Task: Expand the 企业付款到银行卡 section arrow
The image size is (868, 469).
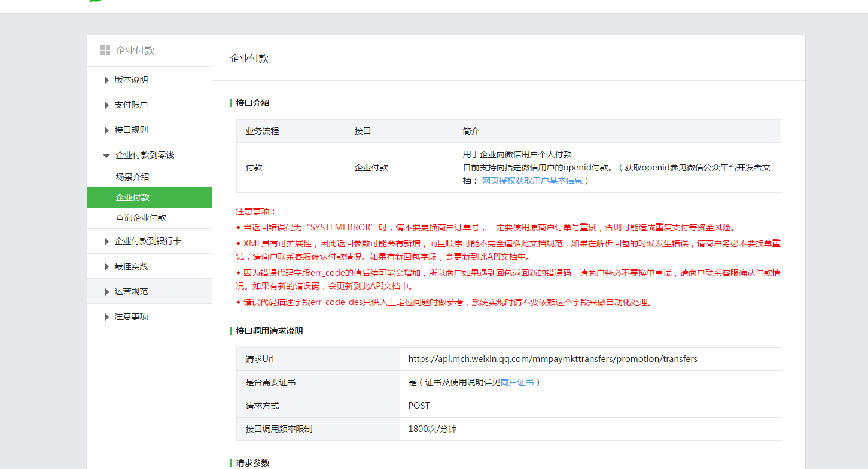Action: pos(106,241)
